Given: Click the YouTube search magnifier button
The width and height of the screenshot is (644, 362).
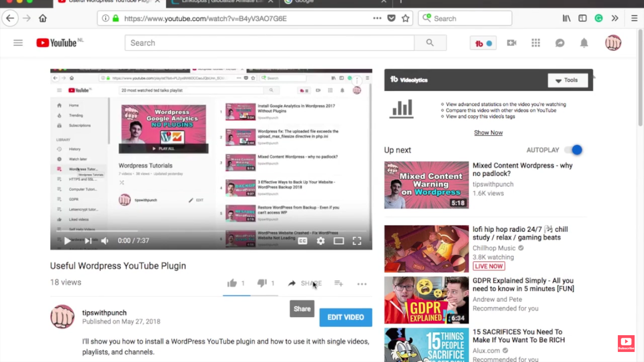Looking at the screenshot, I should click(x=430, y=43).
